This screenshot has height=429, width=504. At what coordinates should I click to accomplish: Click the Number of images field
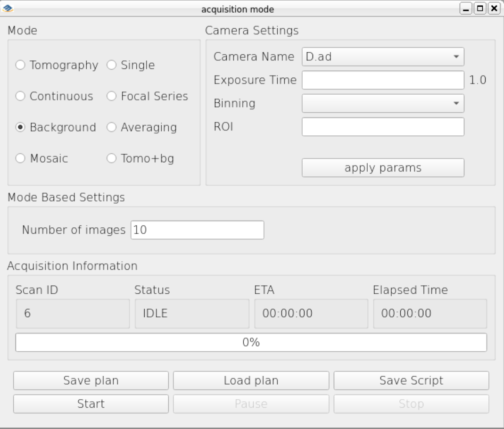198,230
